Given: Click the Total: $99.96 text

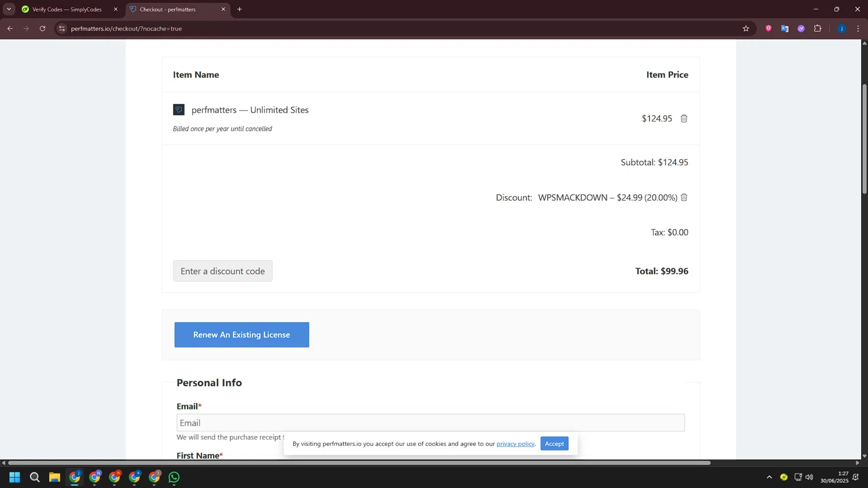Looking at the screenshot, I should click(x=662, y=271).
